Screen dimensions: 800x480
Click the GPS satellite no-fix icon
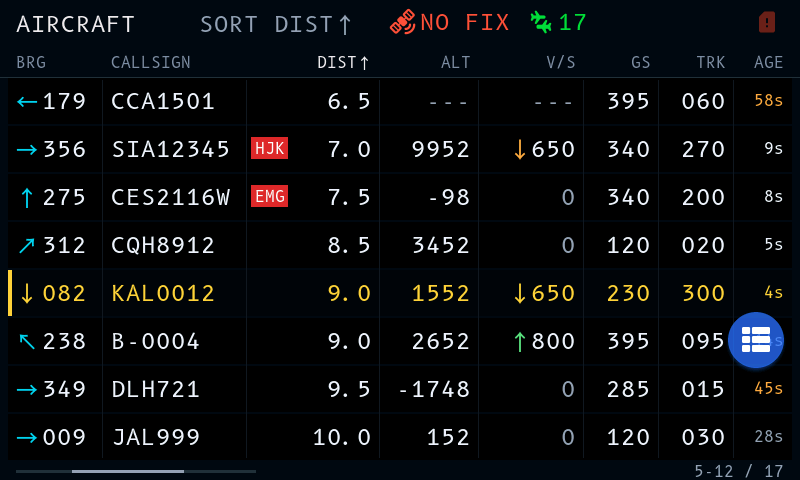tap(403, 22)
